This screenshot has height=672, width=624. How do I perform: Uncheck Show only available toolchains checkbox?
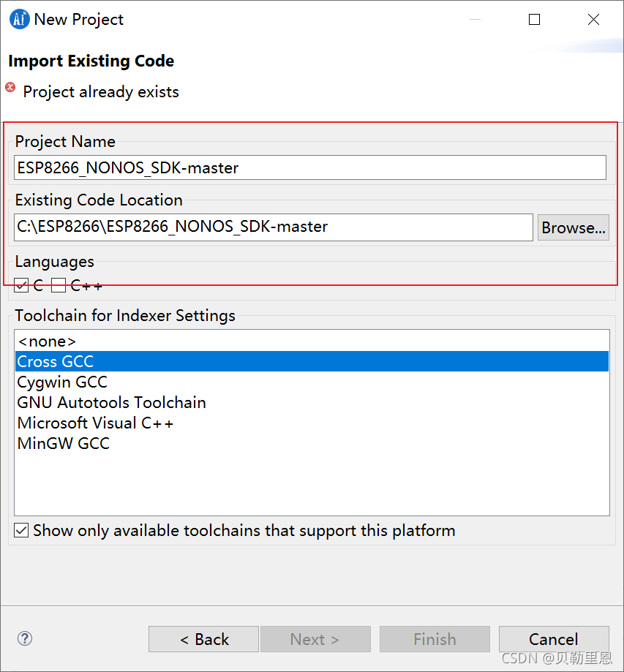pyautogui.click(x=21, y=531)
